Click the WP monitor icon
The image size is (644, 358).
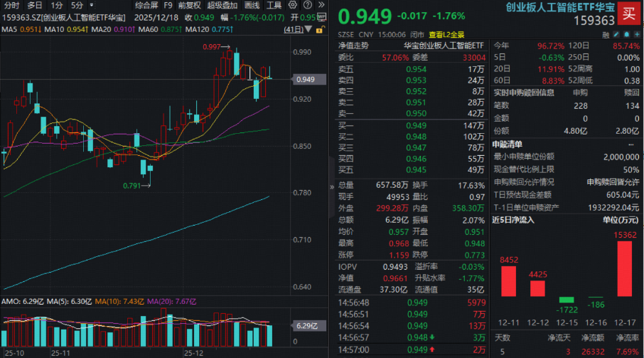click(x=321, y=17)
